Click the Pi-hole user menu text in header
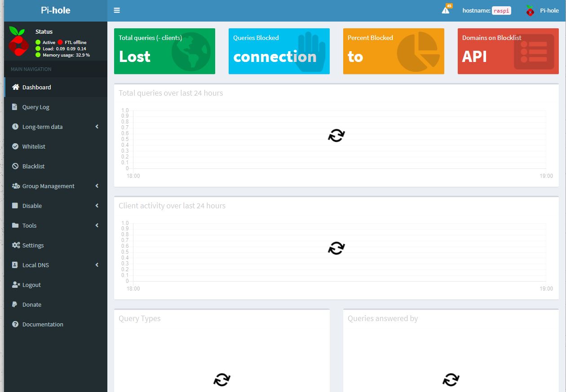The height and width of the screenshot is (392, 566). [549, 10]
